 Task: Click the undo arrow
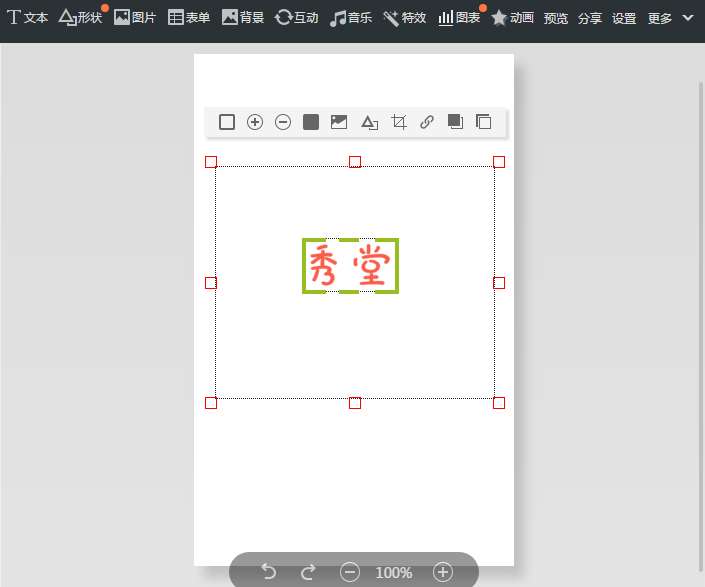[x=269, y=572]
